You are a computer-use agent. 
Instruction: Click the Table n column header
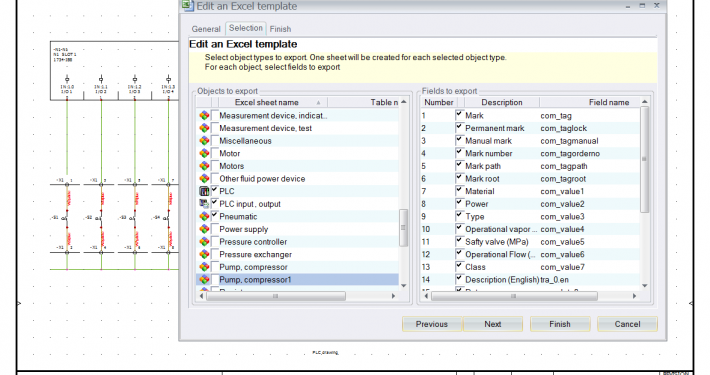(363, 102)
